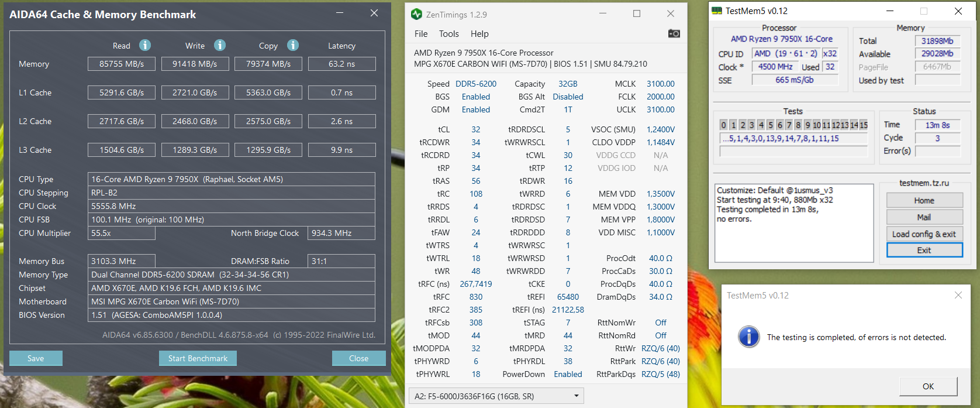Click the testmem.tz.ru link text
This screenshot has height=408, width=980.
click(924, 183)
